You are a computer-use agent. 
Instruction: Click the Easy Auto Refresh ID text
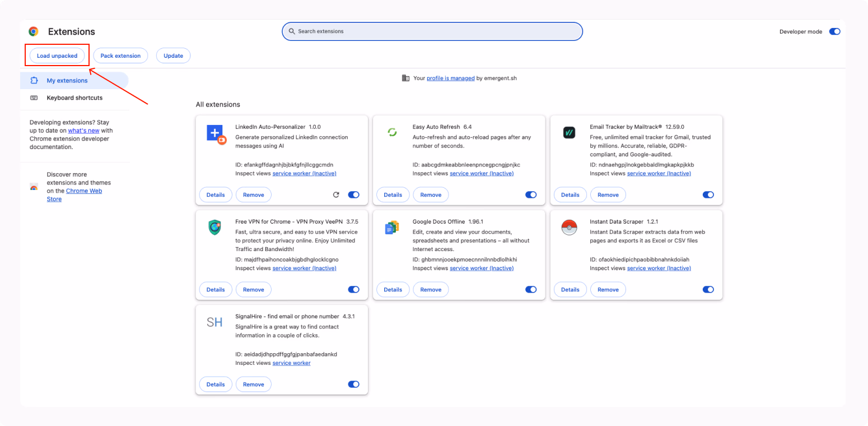coord(466,165)
